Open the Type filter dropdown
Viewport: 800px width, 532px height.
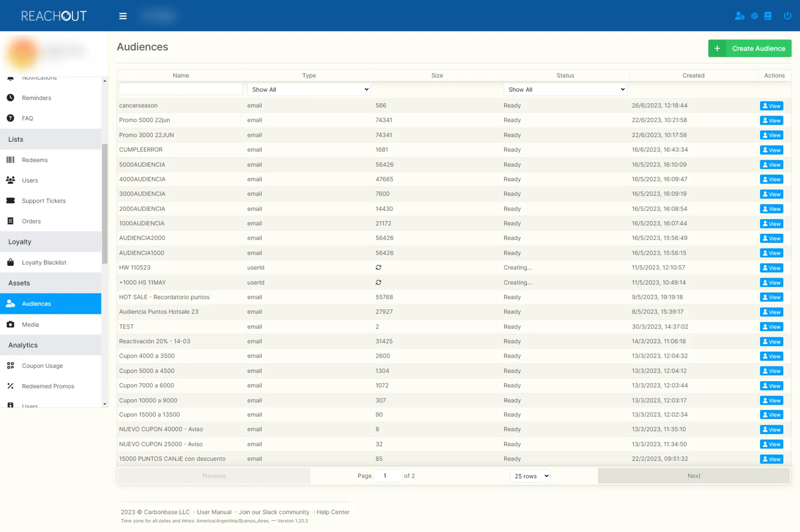click(x=309, y=89)
